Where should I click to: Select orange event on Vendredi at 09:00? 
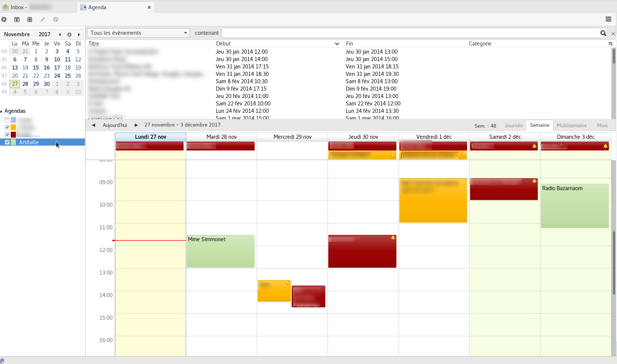433,200
